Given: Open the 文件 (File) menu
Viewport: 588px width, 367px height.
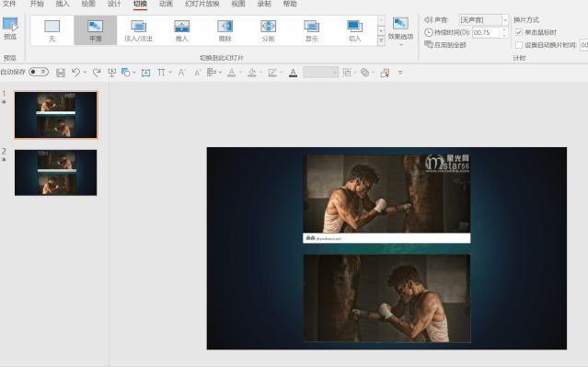Looking at the screenshot, I should pos(9,4).
